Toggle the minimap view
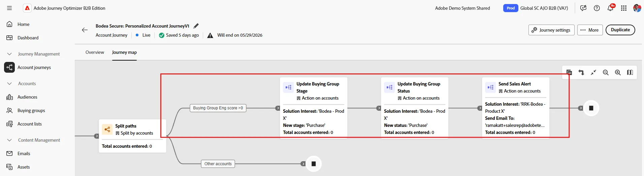Viewport: 644px width, 176px height. point(630,72)
